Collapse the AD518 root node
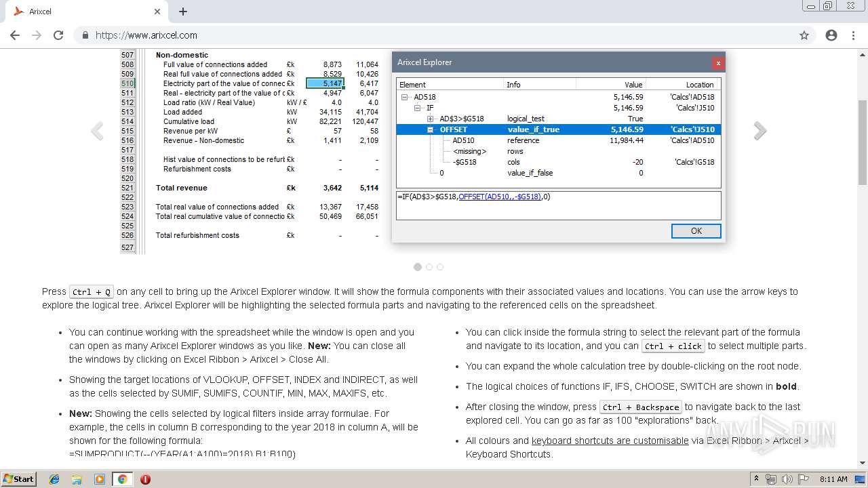Image resolution: width=868 pixels, height=488 pixels. coord(405,97)
